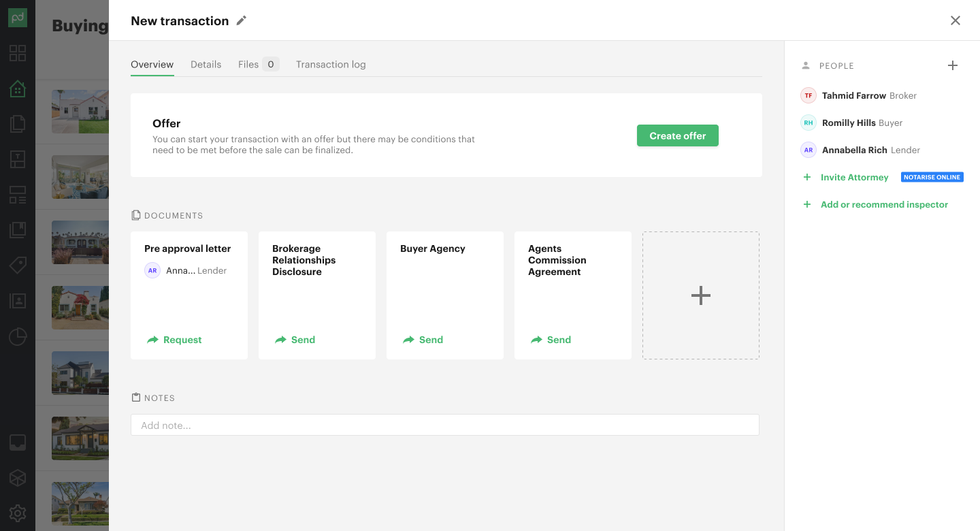Switch to the Details tab

tap(206, 65)
